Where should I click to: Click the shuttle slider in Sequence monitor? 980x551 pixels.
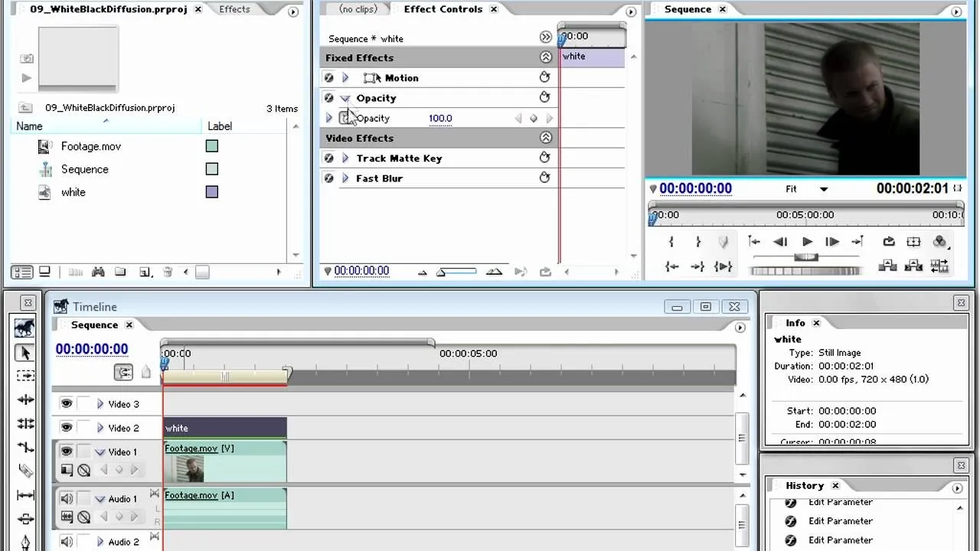coord(806,256)
